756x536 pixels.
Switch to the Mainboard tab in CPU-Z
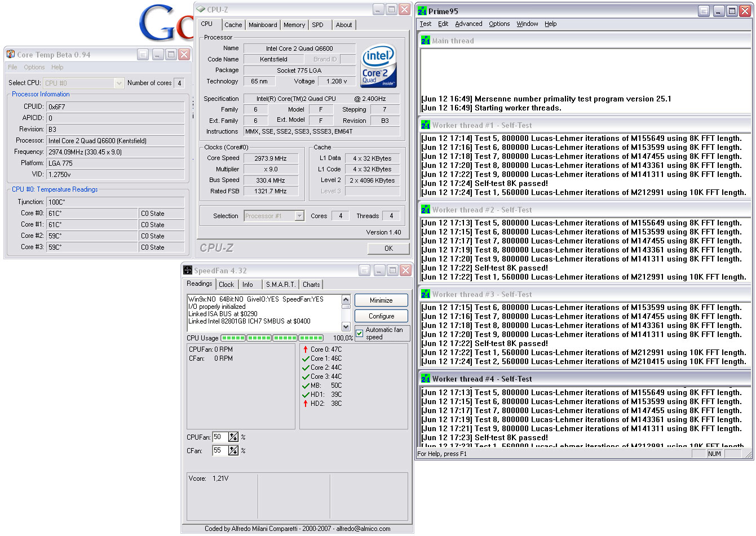[x=263, y=25]
